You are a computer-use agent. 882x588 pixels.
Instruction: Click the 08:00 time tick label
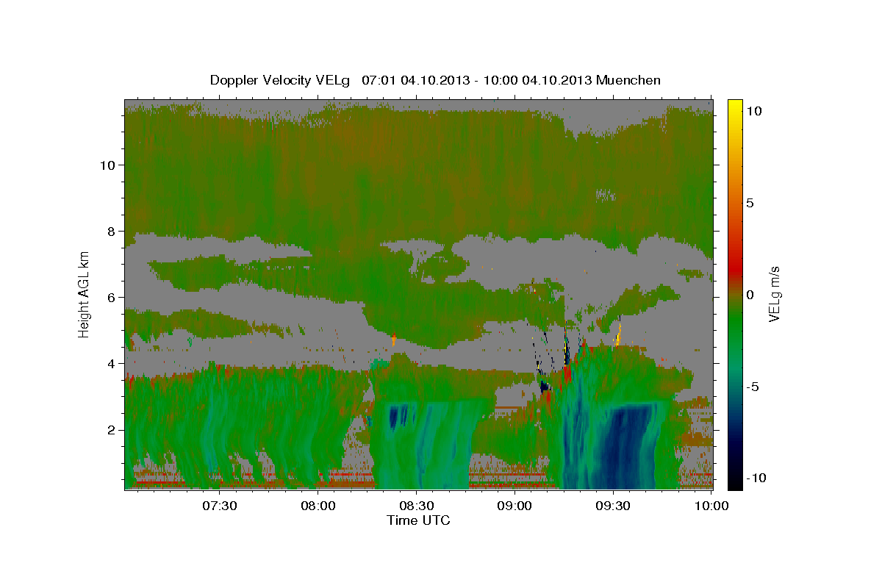(318, 506)
